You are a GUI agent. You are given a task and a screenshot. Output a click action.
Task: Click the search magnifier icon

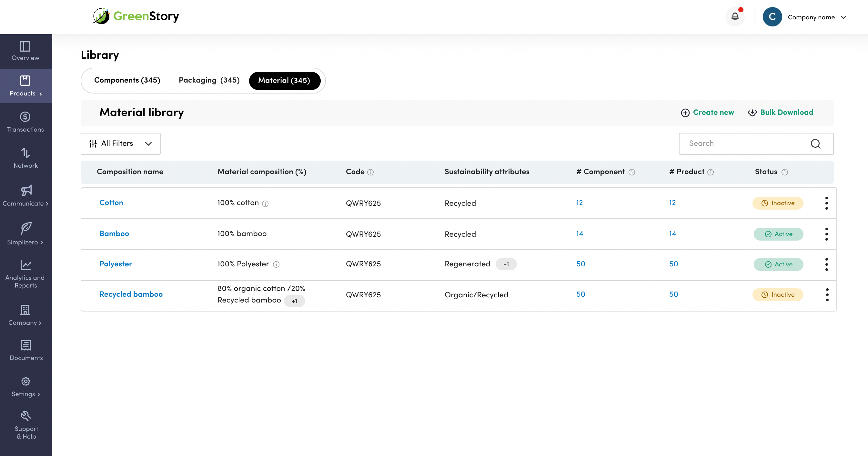tap(815, 144)
